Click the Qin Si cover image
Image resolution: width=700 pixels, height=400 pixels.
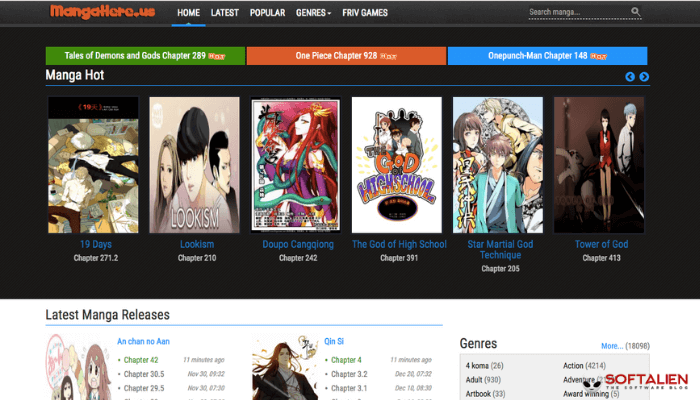pyautogui.click(x=285, y=367)
